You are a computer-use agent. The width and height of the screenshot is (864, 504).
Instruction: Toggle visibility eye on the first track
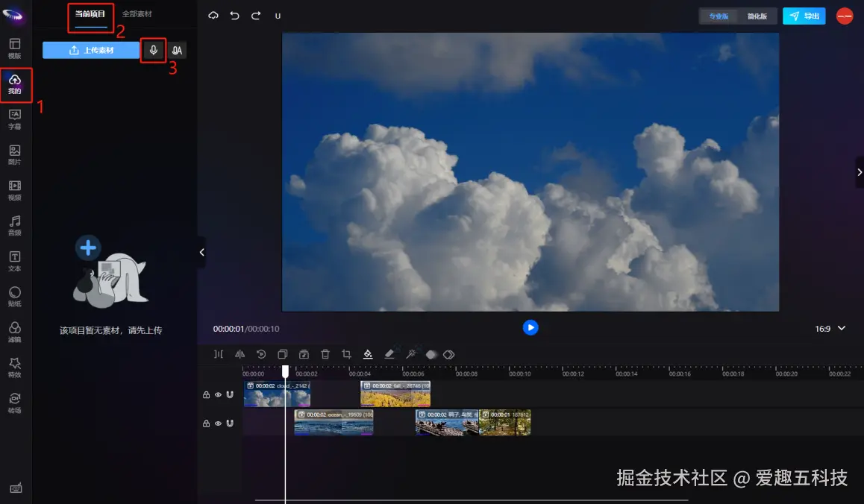pyautogui.click(x=218, y=394)
